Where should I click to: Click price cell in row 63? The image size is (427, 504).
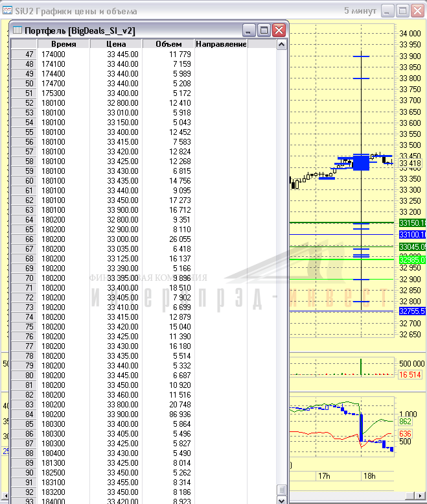[x=116, y=210]
